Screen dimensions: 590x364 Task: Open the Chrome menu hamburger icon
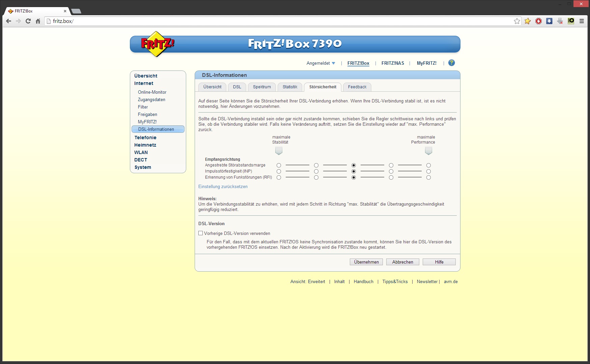click(582, 21)
